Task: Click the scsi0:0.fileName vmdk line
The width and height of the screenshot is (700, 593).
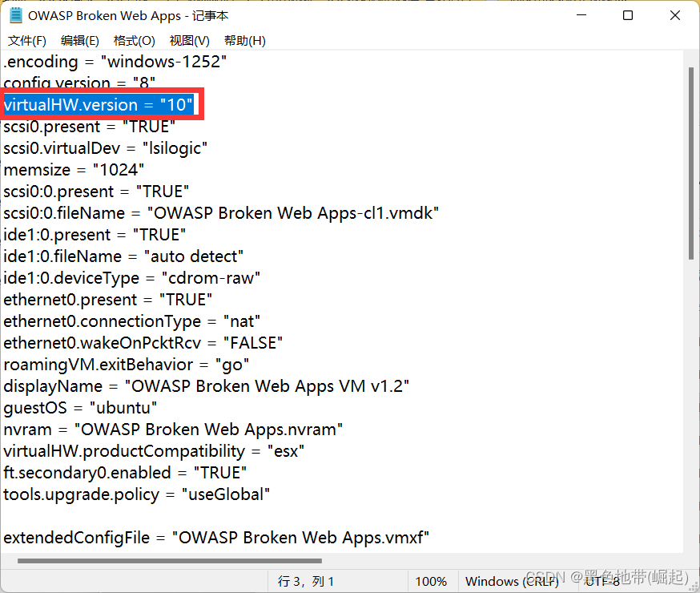Action: (221, 213)
